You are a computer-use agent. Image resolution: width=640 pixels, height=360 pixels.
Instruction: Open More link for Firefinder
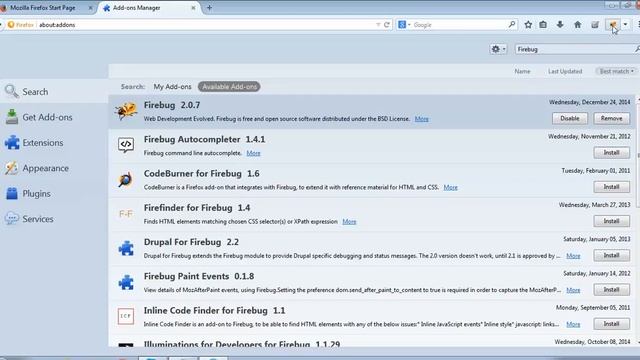[x=349, y=222]
